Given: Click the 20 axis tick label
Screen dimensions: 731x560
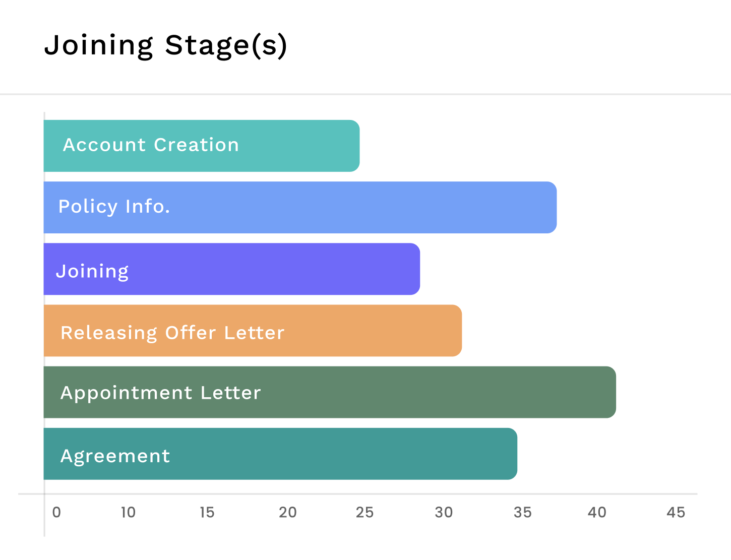Looking at the screenshot, I should coord(287,513).
